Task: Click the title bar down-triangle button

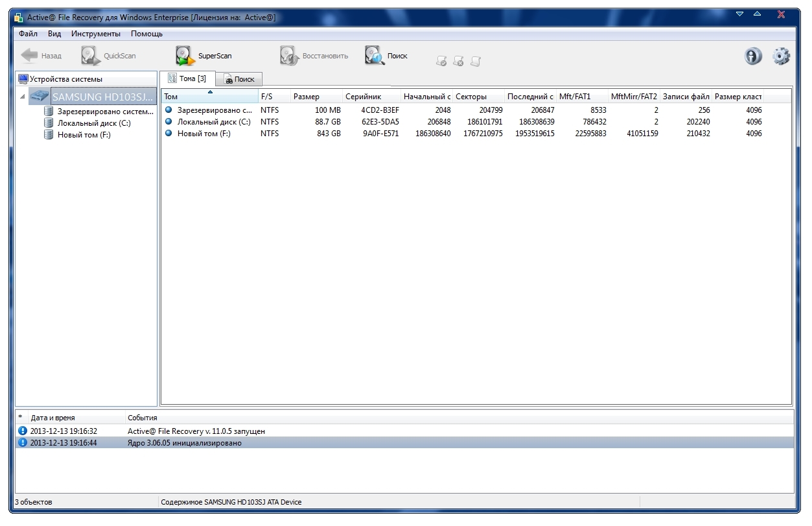Action: click(740, 14)
